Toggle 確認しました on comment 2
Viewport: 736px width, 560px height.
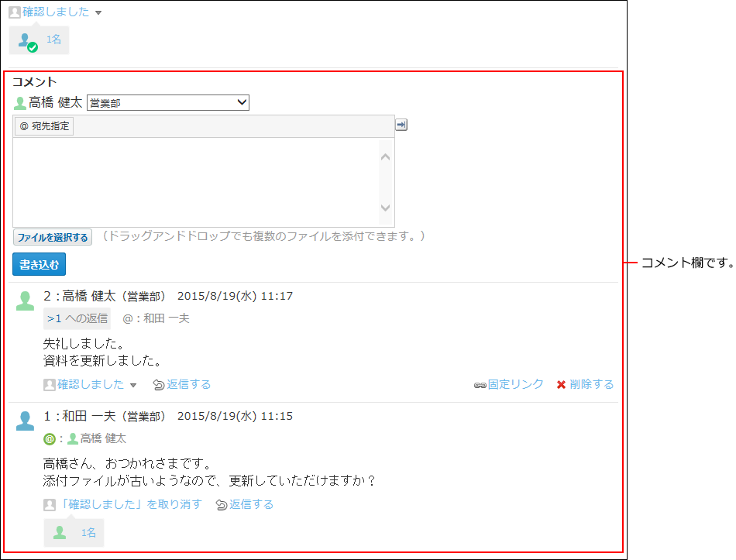[90, 384]
